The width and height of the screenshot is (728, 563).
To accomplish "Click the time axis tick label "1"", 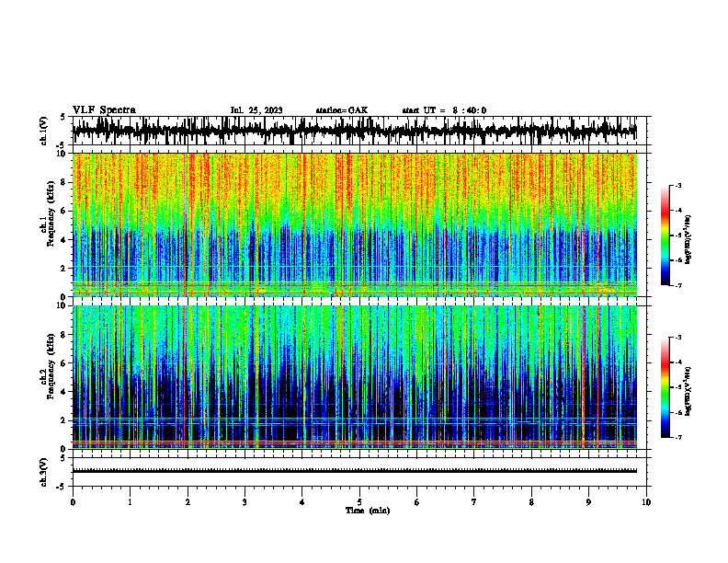I will point(130,502).
